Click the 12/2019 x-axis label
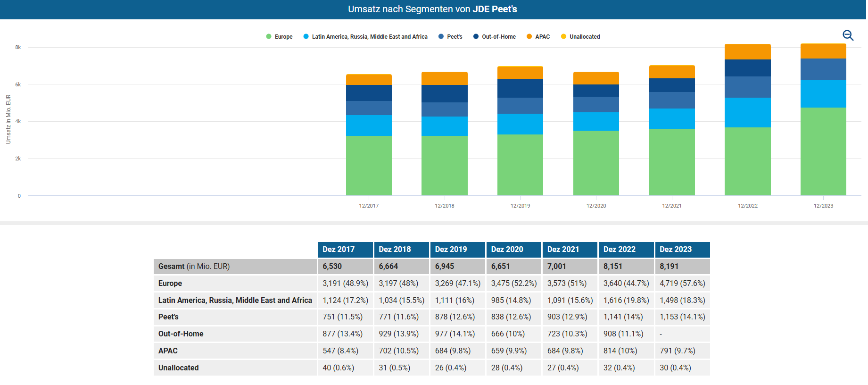Image resolution: width=868 pixels, height=385 pixels. [x=520, y=206]
